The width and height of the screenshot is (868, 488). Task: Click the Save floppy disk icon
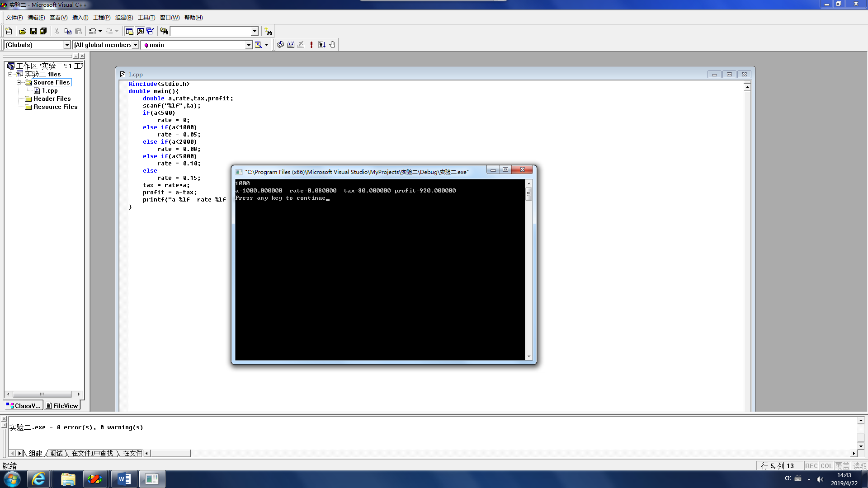[33, 31]
